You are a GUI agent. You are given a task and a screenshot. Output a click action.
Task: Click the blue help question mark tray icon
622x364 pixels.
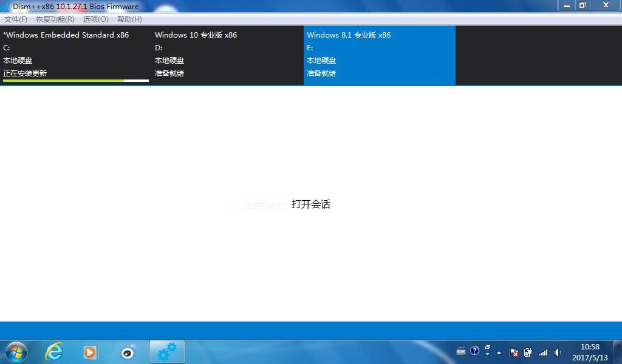pyautogui.click(x=474, y=351)
